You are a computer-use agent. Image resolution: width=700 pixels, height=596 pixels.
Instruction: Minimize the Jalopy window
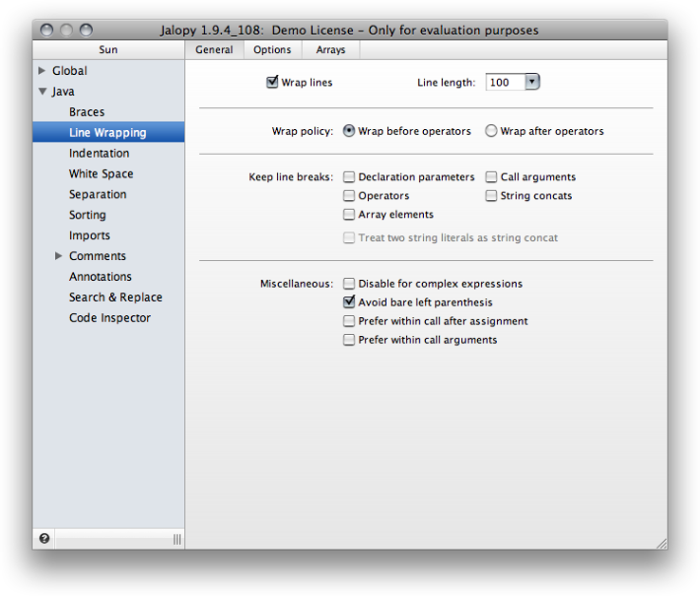[66, 30]
